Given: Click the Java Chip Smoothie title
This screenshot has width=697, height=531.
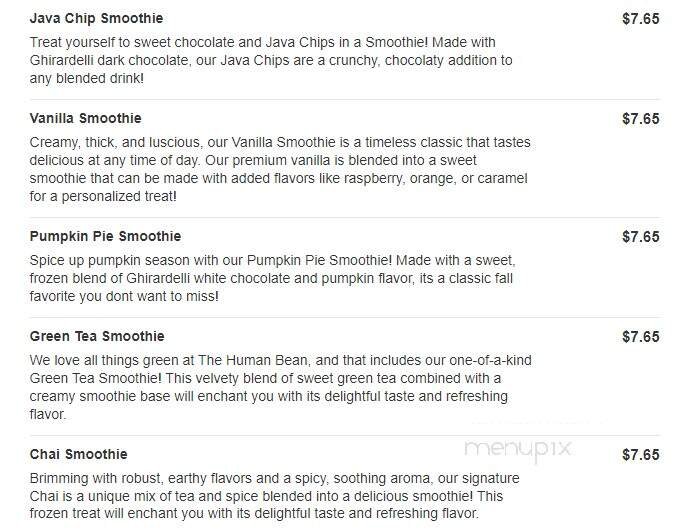Looking at the screenshot, I should pos(96,19).
